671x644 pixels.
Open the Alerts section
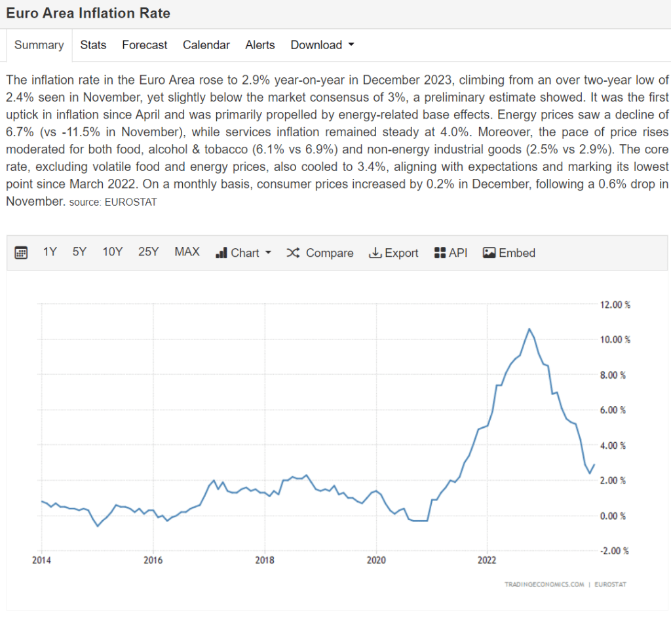[260, 45]
